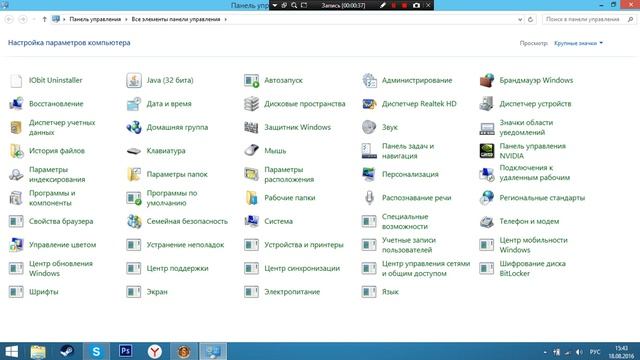Click the Java (32 бита) icon
The width and height of the screenshot is (640, 360).
pyautogui.click(x=133, y=80)
